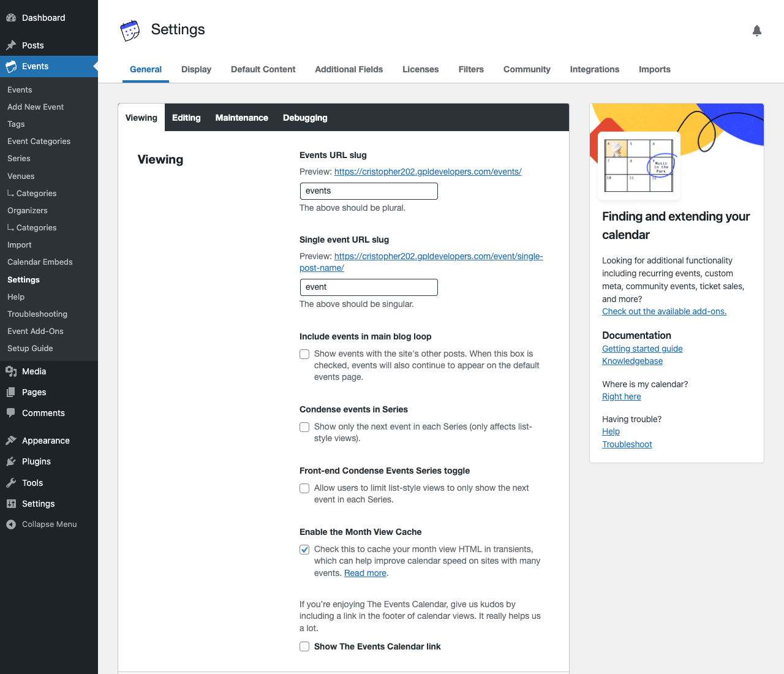Tick Show The Events Calendar link
784x674 pixels.
[304, 646]
